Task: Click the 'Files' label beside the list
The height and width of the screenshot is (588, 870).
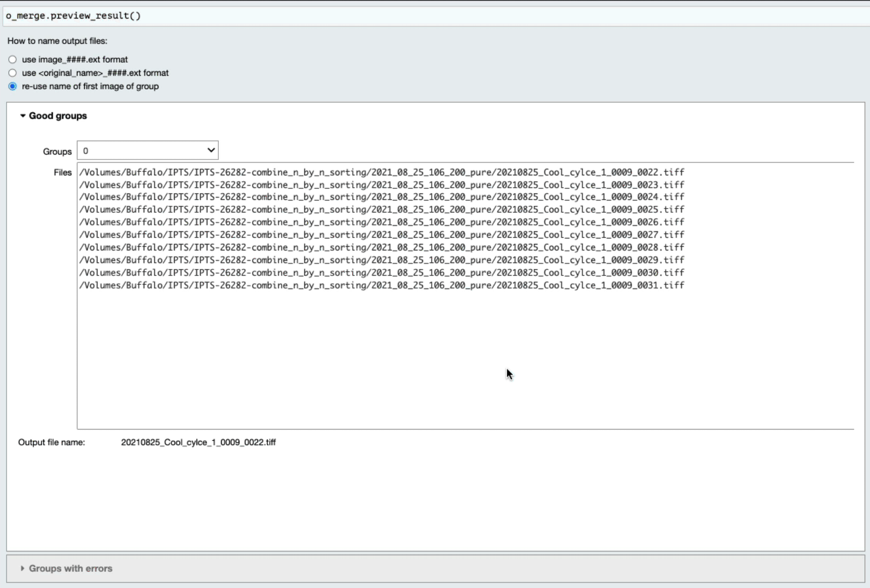Action: pos(63,173)
